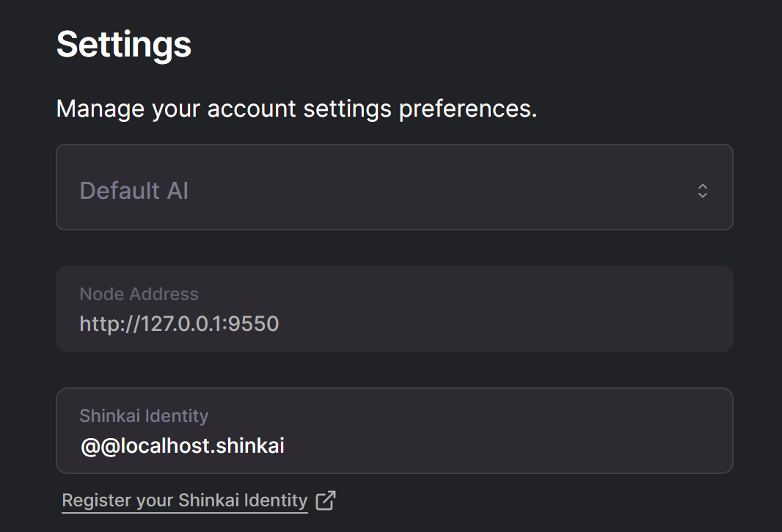Place cursor after 9550 port number
This screenshot has width=782, height=532.
(x=280, y=324)
